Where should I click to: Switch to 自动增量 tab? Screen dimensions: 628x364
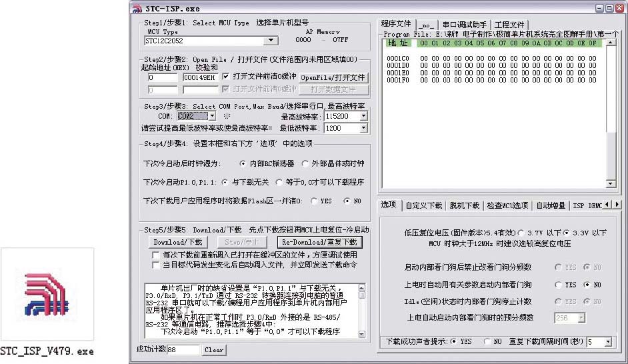[x=551, y=206]
